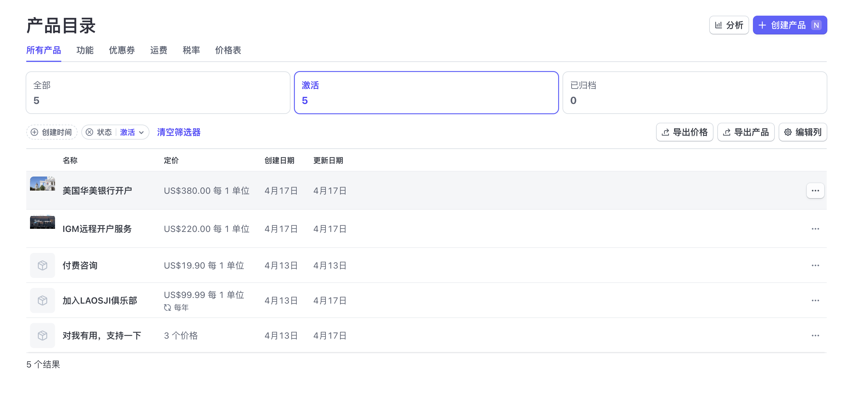Open three-dot menu for 付费咨询

click(x=815, y=265)
